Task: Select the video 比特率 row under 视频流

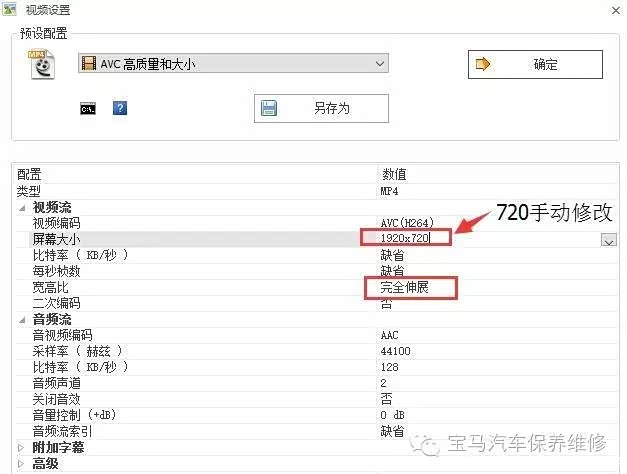Action: tap(316, 255)
